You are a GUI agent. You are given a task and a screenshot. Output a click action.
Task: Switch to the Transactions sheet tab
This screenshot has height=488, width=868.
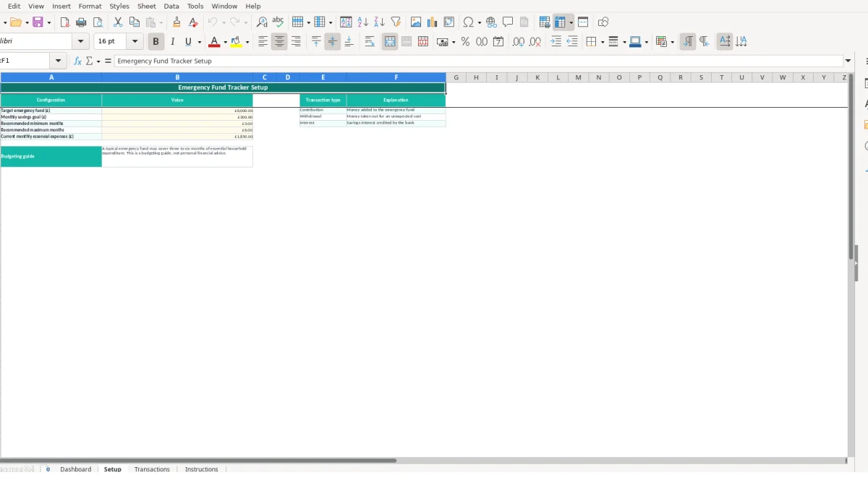click(x=152, y=469)
